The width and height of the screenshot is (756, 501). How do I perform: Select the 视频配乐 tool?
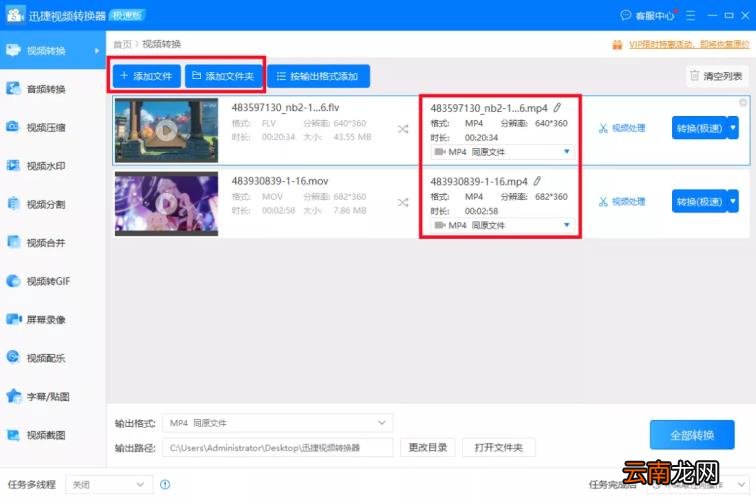(x=53, y=358)
